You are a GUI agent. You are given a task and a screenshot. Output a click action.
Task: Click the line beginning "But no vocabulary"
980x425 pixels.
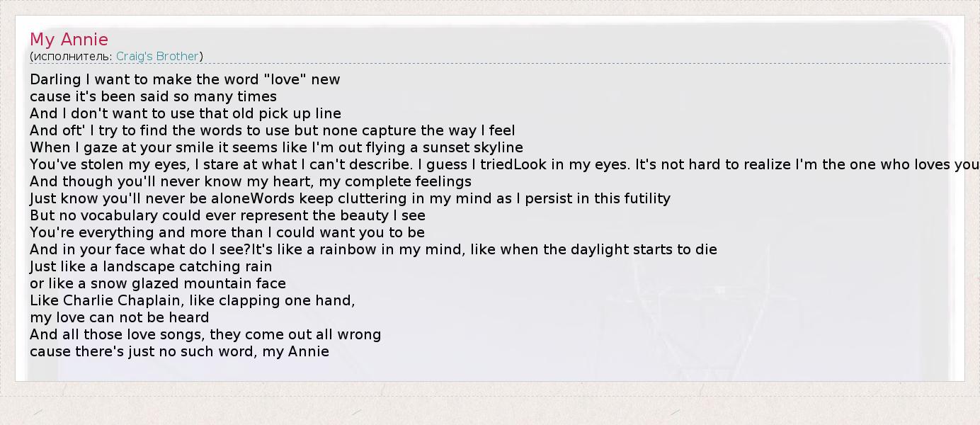[227, 215]
